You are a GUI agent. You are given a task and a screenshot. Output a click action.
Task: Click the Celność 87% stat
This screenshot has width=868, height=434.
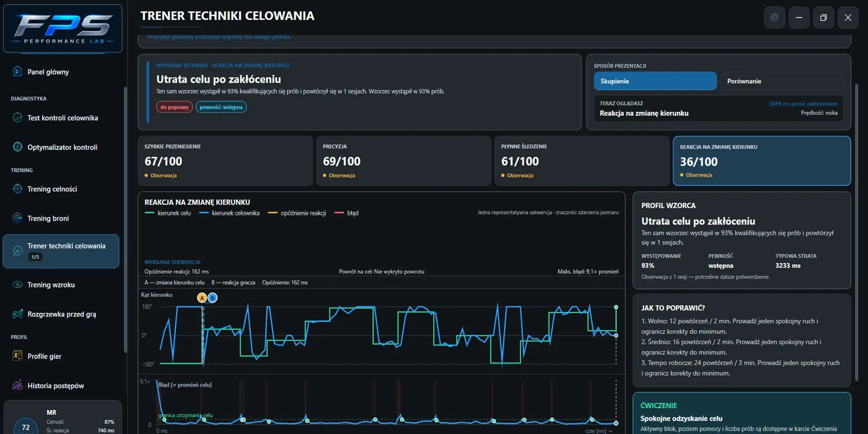80,422
